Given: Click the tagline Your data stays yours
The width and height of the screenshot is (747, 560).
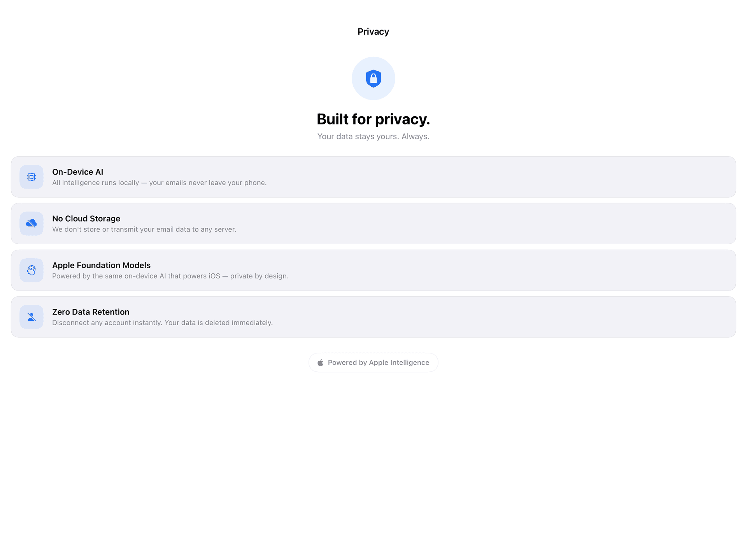Looking at the screenshot, I should pyautogui.click(x=373, y=136).
